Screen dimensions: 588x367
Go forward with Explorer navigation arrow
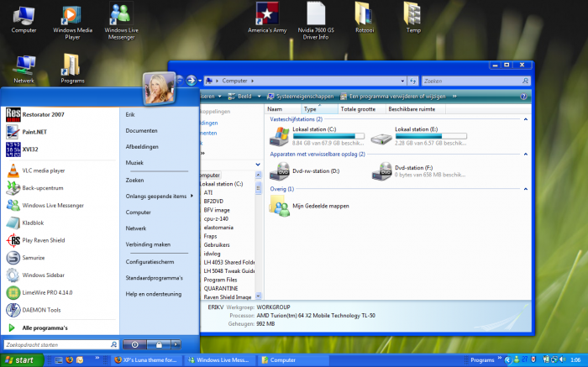(192, 81)
